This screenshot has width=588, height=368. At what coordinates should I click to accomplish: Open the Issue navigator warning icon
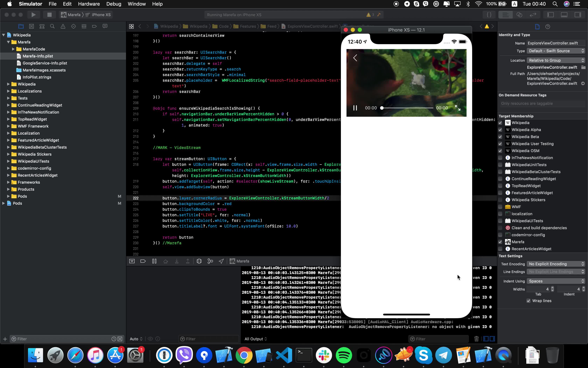pyautogui.click(x=63, y=26)
